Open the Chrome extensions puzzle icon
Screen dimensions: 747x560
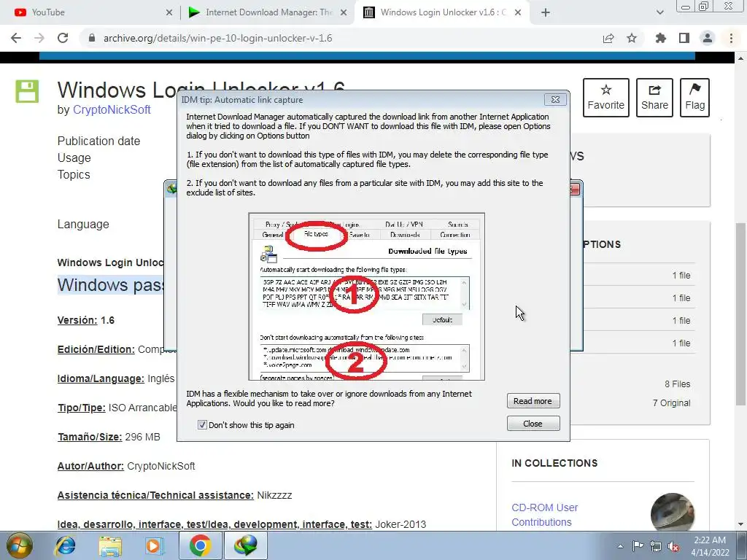pyautogui.click(x=660, y=38)
